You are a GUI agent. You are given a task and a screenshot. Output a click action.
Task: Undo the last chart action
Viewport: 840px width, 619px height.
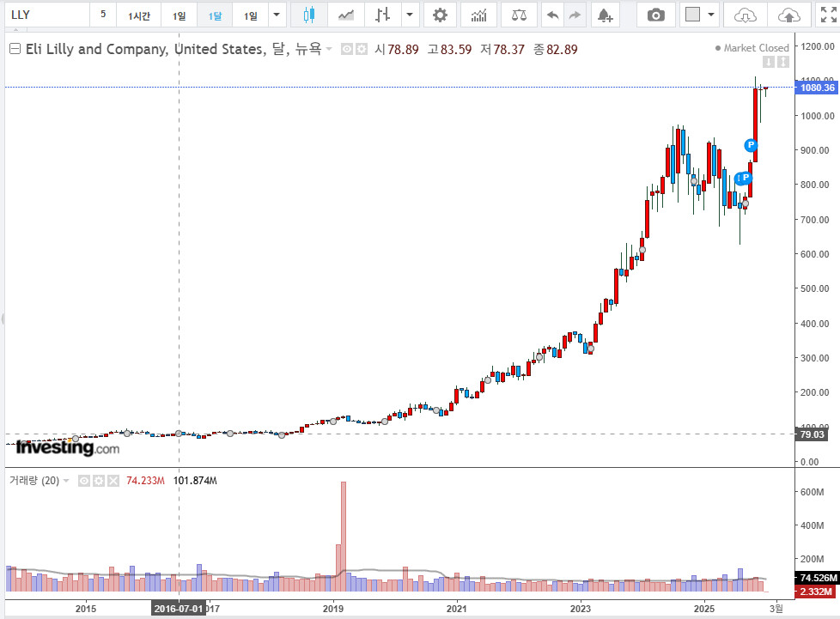coord(553,15)
